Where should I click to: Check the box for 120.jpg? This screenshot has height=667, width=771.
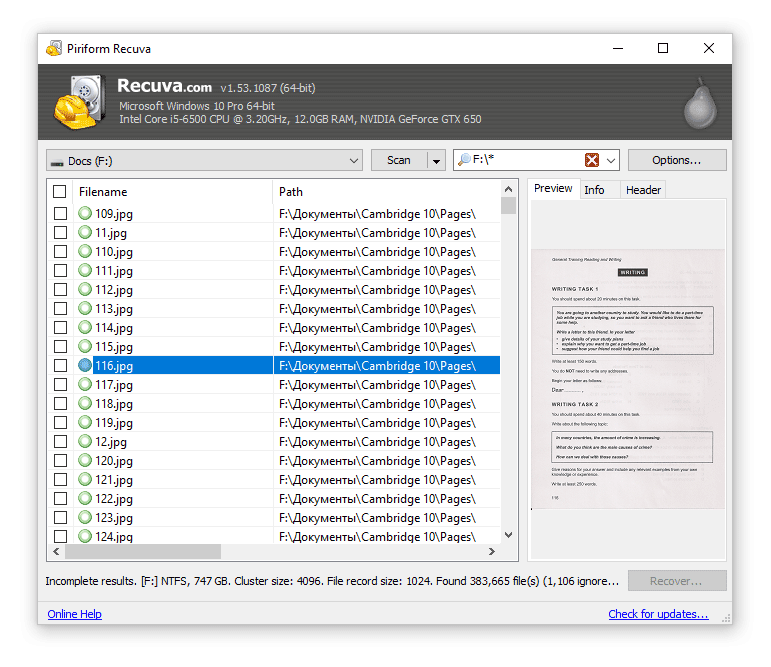[60, 460]
